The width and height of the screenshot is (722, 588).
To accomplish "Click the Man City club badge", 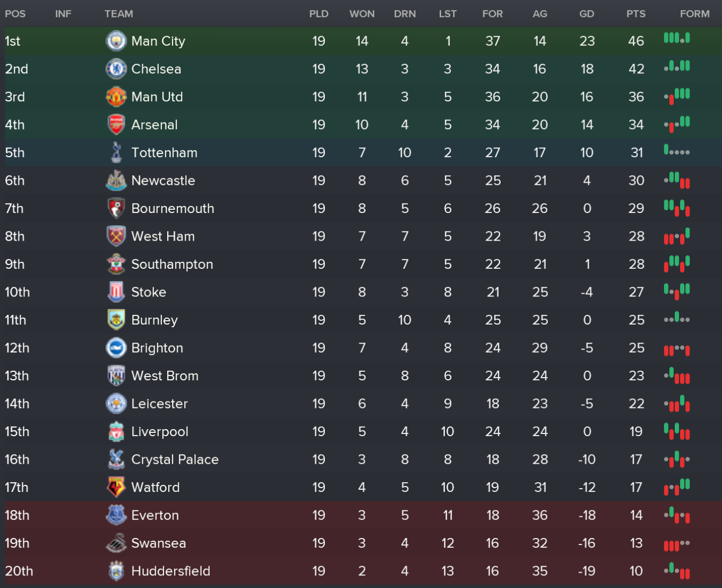I will pos(116,41).
